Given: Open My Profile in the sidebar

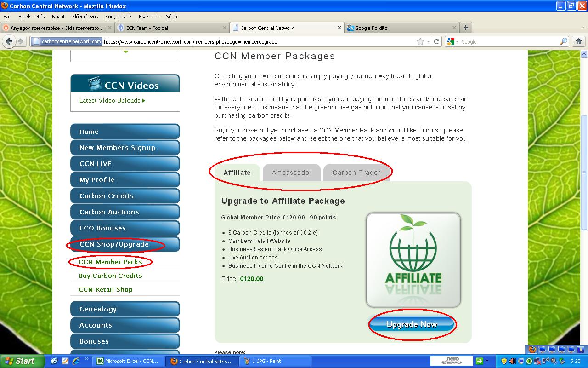Looking at the screenshot, I should (125, 180).
